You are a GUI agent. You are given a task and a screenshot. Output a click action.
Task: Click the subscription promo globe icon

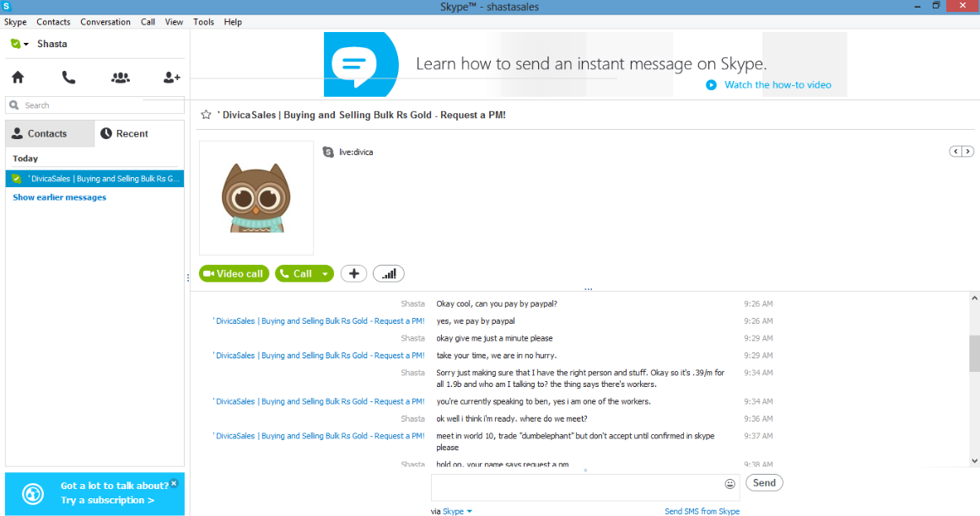pos(33,494)
